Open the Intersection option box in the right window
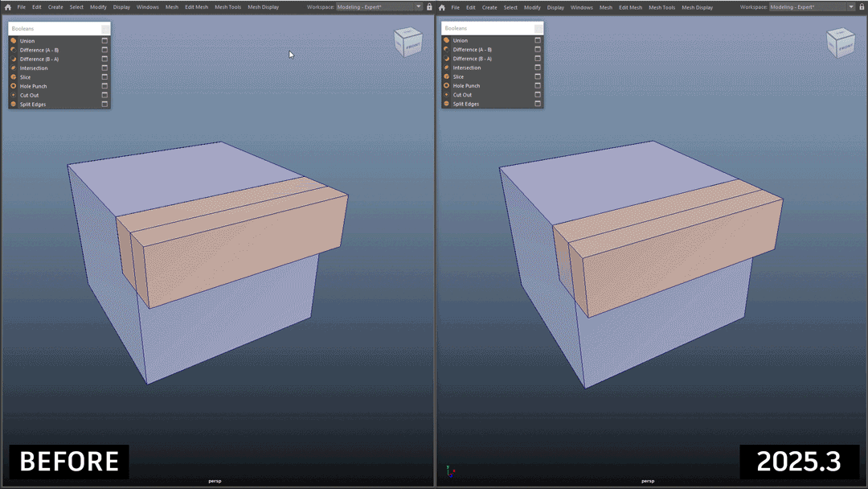This screenshot has height=489, width=868. pyautogui.click(x=538, y=68)
